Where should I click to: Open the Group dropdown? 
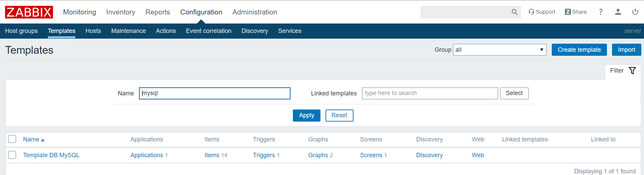click(x=500, y=50)
